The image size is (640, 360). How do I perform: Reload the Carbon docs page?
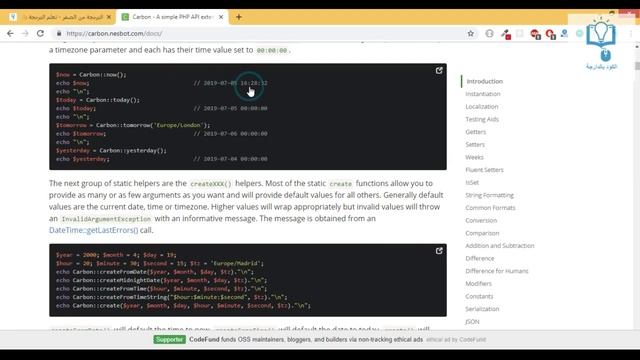(40, 33)
